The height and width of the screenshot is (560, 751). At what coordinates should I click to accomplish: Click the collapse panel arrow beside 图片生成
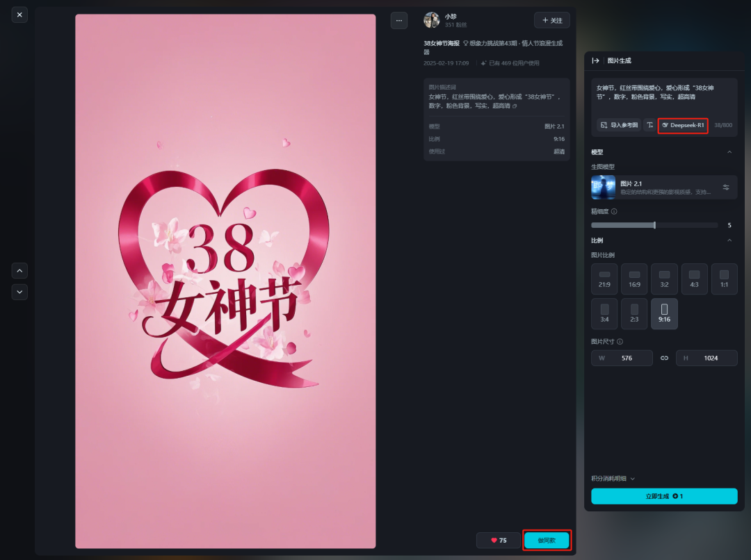(595, 60)
